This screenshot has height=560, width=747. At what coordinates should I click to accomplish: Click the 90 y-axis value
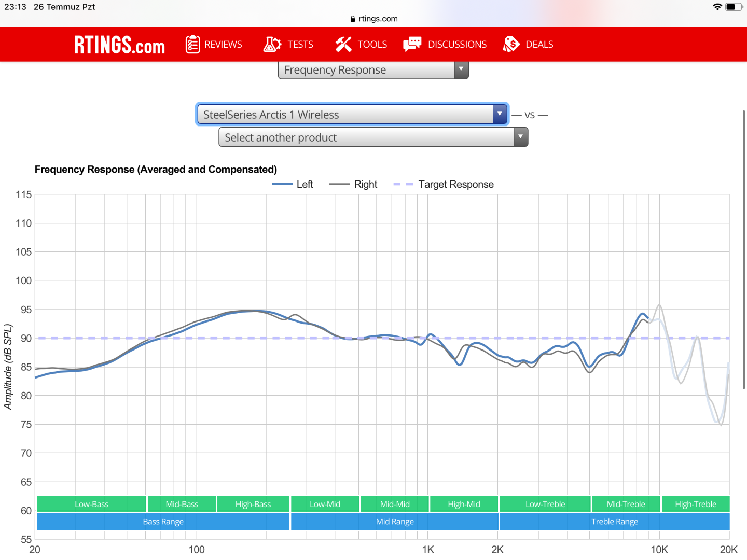click(26, 338)
